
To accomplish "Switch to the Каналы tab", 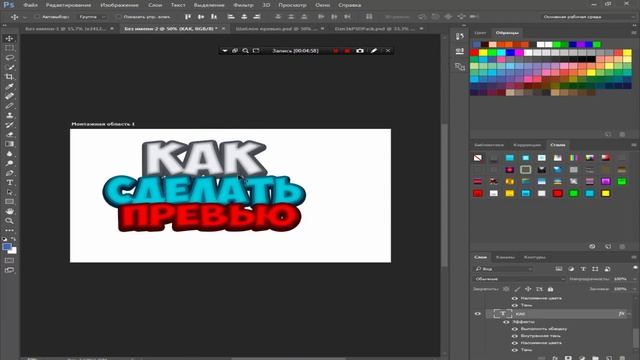I will pyautogui.click(x=505, y=257).
